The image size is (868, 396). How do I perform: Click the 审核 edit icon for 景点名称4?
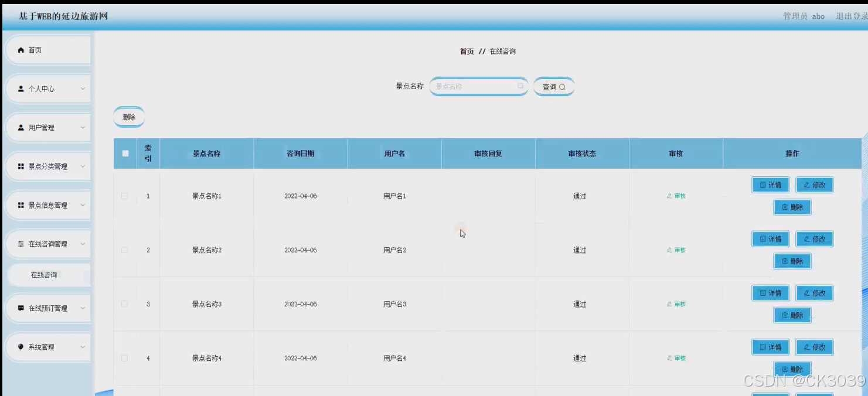point(669,358)
